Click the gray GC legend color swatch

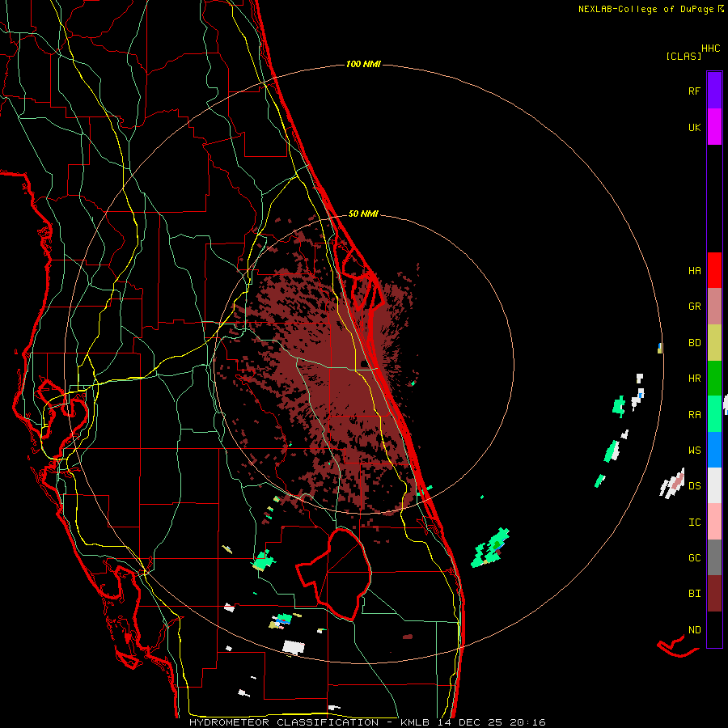tap(714, 557)
